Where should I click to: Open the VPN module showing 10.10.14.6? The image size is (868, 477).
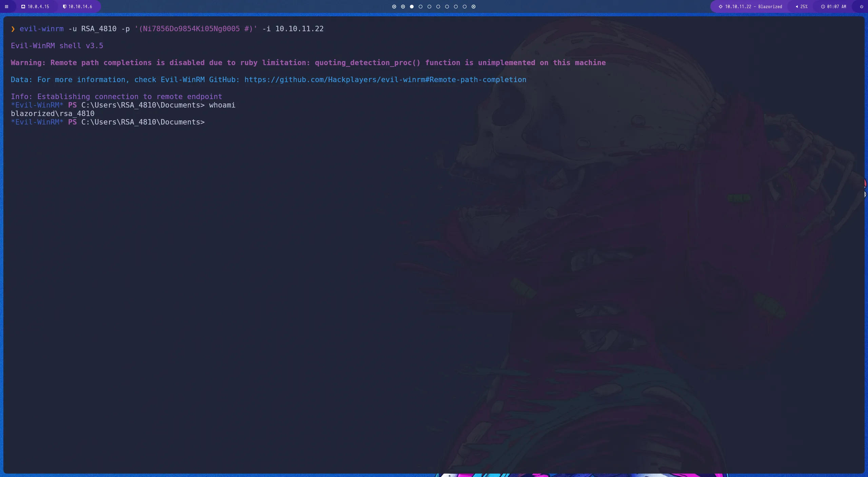[79, 6]
